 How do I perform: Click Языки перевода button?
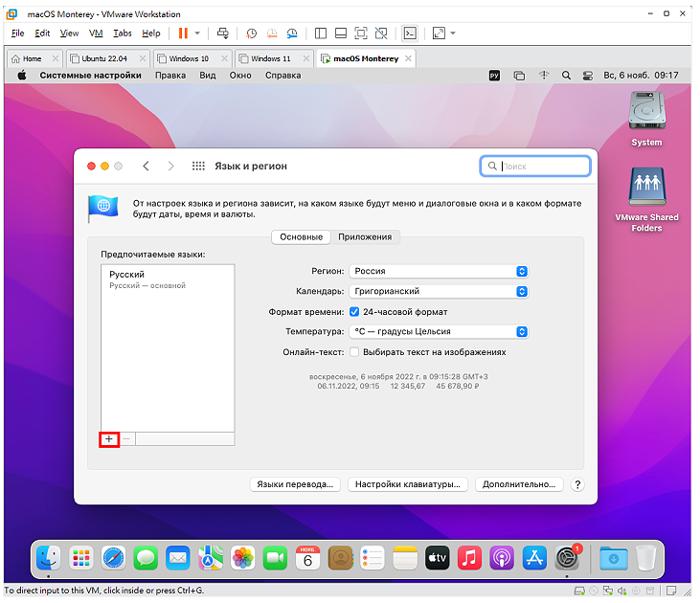click(x=295, y=484)
